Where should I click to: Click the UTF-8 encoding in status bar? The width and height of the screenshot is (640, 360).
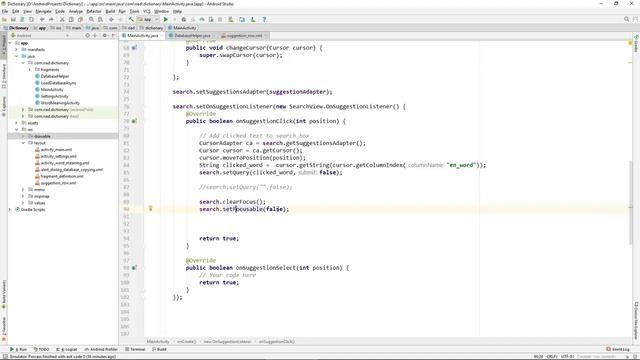pos(567,356)
